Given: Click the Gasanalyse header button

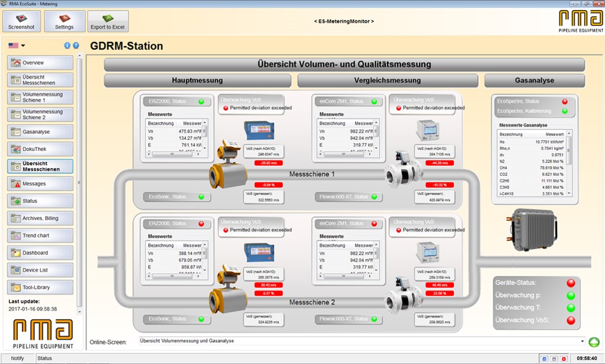Looking at the screenshot, I should pyautogui.click(x=534, y=80).
